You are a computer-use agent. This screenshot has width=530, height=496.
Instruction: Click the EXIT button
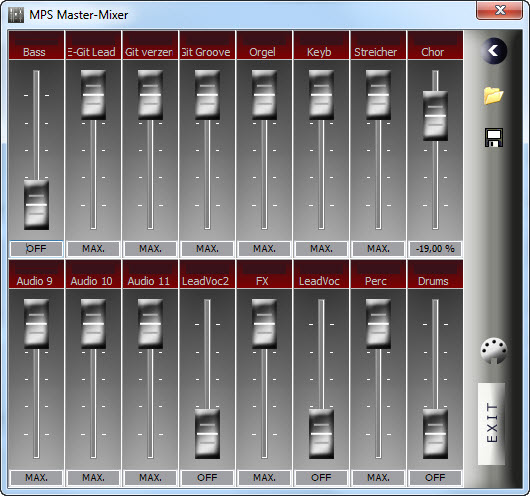click(491, 424)
